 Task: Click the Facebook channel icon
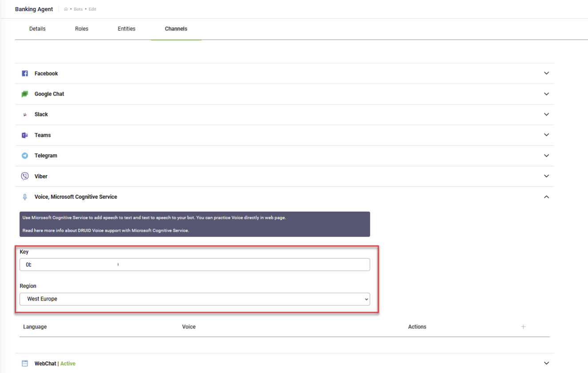[x=25, y=73]
